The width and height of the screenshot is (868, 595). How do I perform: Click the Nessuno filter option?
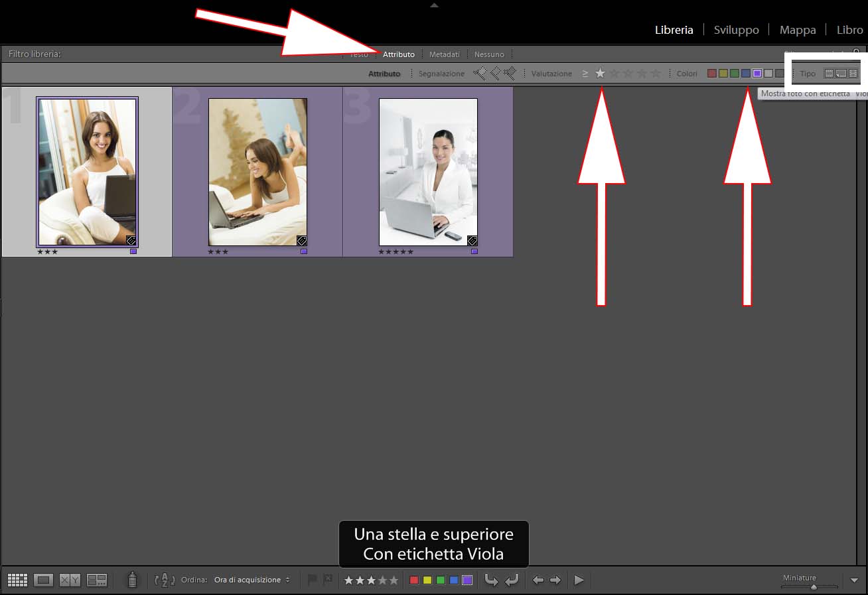click(x=489, y=54)
